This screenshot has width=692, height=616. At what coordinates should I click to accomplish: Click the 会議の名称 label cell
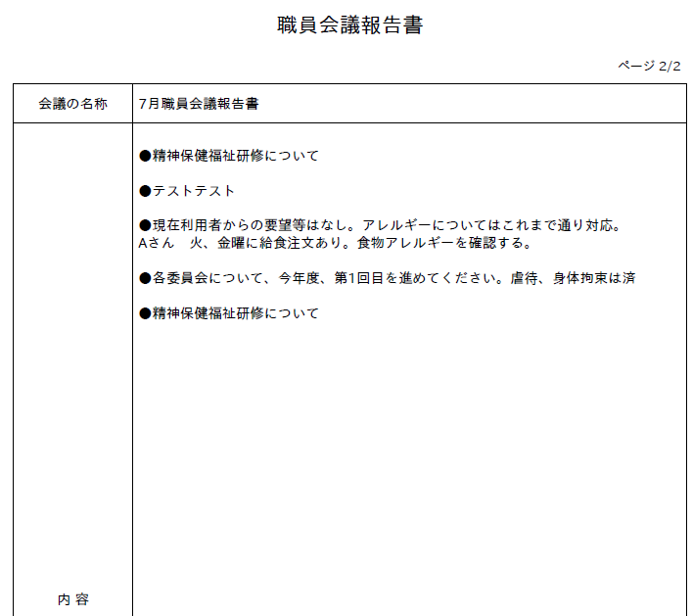72,104
